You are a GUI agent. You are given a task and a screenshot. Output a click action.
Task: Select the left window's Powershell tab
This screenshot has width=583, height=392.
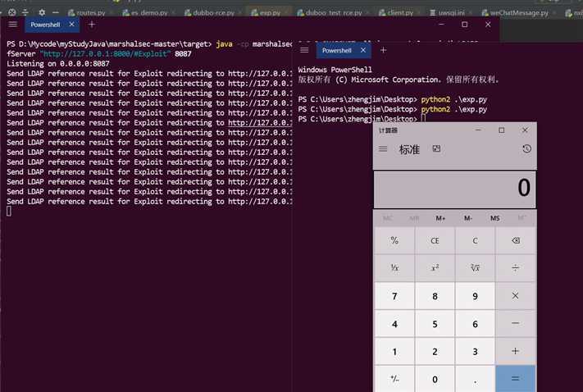45,25
